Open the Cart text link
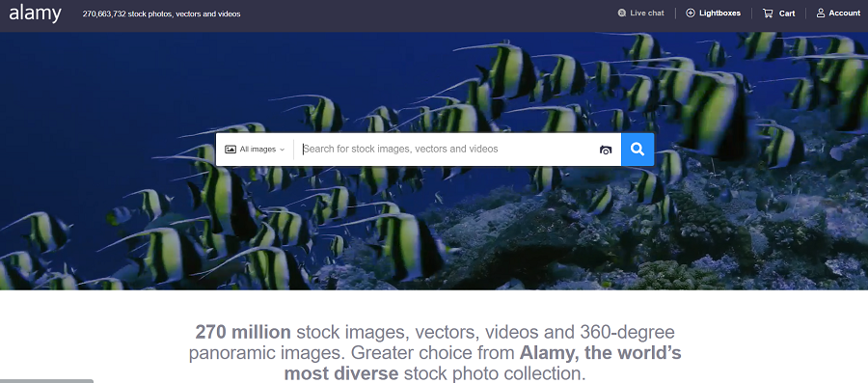 coord(787,14)
